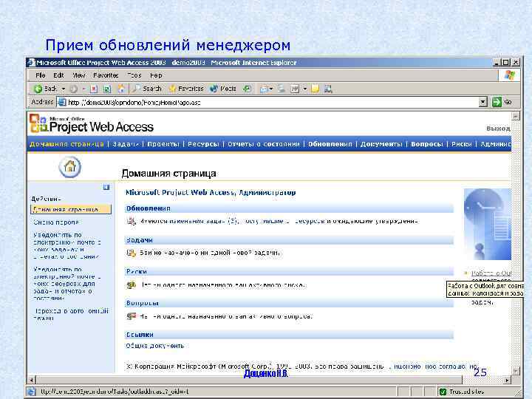Click the horizontal scrollbar right arrow
This screenshot has width=532, height=399.
pos(507,380)
